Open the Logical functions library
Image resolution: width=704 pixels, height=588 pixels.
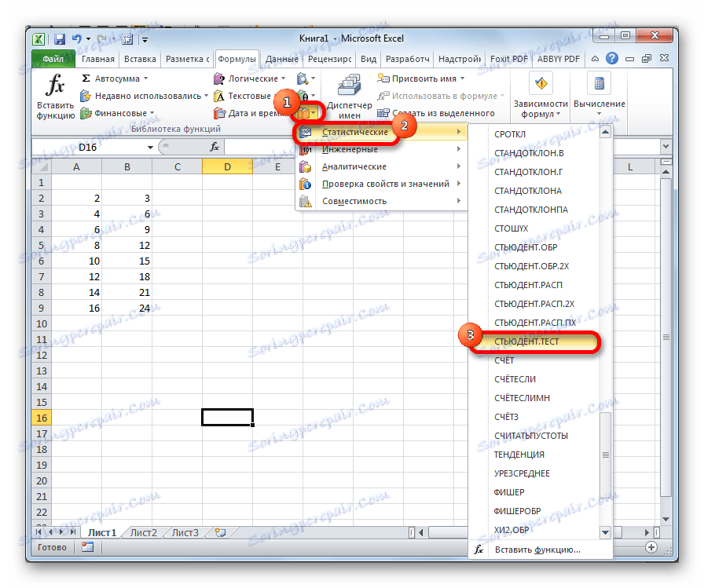pos(249,79)
